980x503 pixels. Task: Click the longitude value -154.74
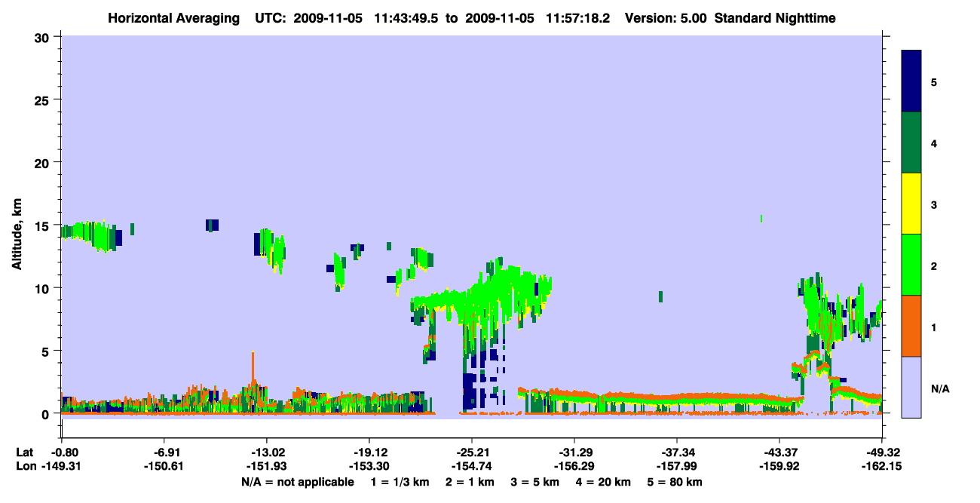coord(471,466)
